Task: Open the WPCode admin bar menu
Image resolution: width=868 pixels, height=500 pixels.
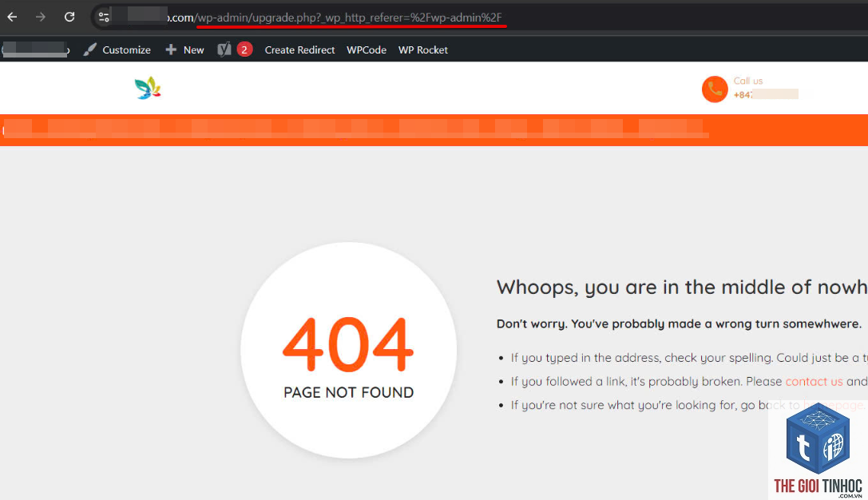Action: 367,50
